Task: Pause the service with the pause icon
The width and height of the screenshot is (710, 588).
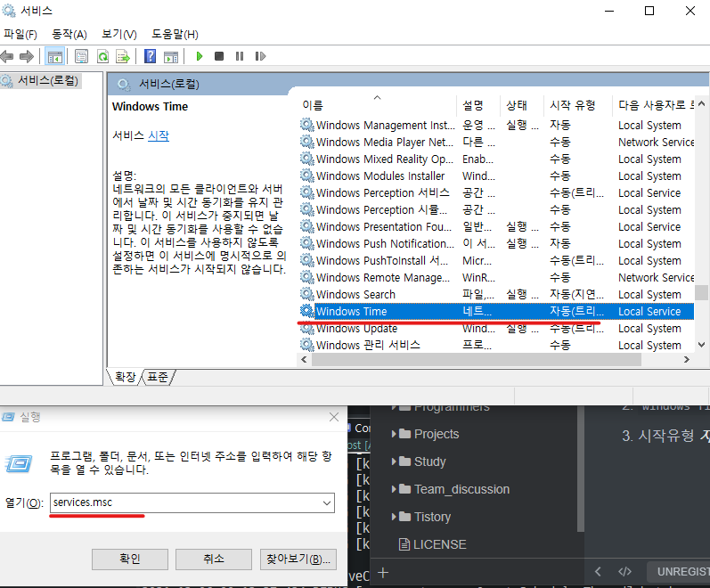Action: coord(240,56)
